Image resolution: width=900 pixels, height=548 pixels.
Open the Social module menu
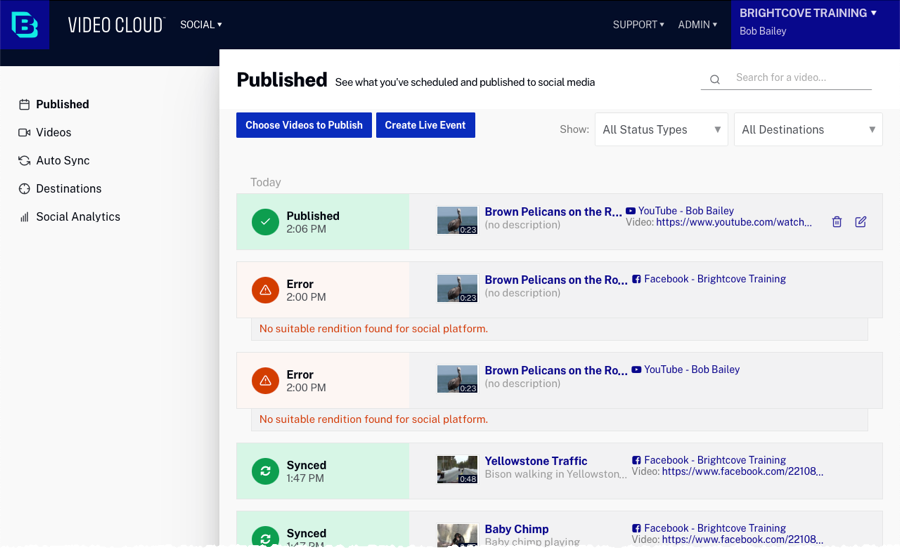coord(201,25)
